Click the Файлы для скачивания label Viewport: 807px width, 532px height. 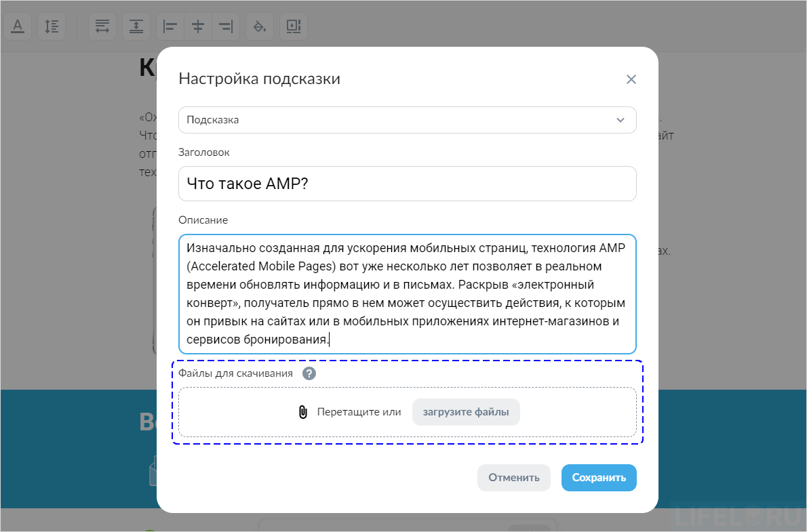[x=236, y=373]
